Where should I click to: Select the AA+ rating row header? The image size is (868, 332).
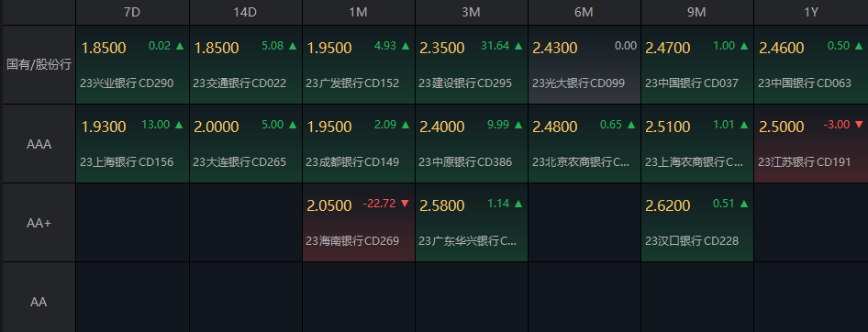(x=39, y=223)
